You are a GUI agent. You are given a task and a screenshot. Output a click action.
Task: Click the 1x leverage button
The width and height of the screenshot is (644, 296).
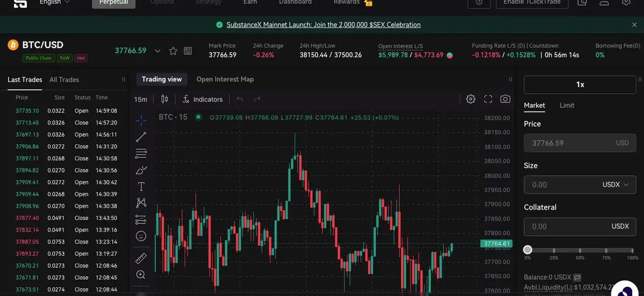[x=580, y=85]
